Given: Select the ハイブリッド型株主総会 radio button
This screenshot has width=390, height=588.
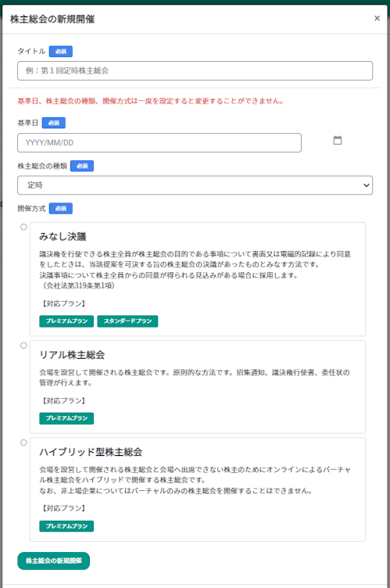Looking at the screenshot, I should (x=23, y=443).
